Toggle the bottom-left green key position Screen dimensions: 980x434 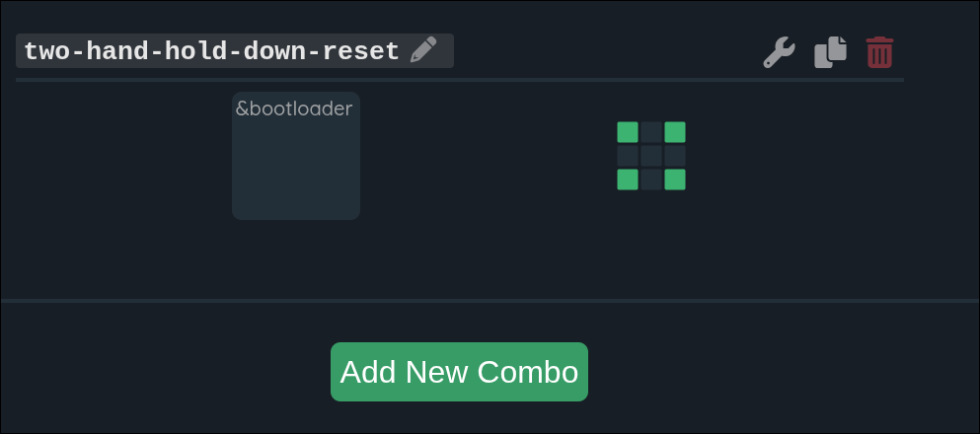point(628,180)
